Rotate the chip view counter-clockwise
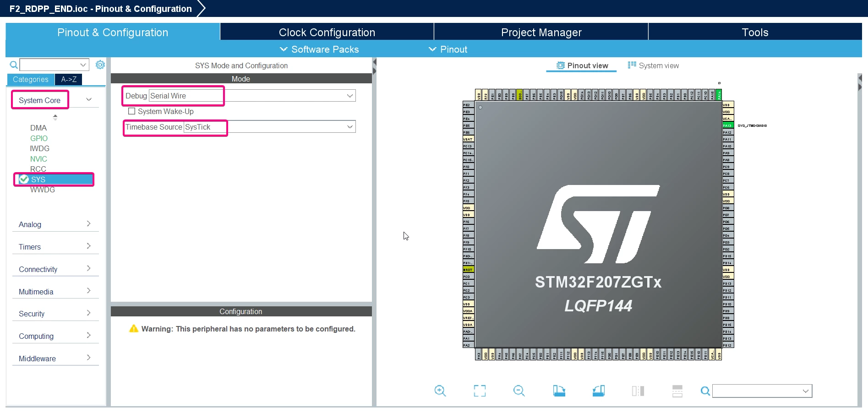The width and height of the screenshot is (868, 413). click(598, 391)
